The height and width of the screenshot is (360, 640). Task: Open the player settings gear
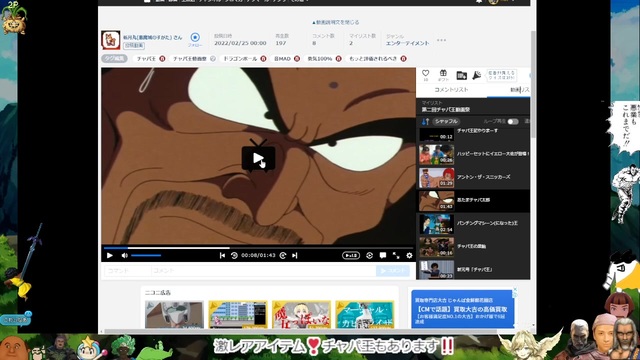tap(409, 256)
